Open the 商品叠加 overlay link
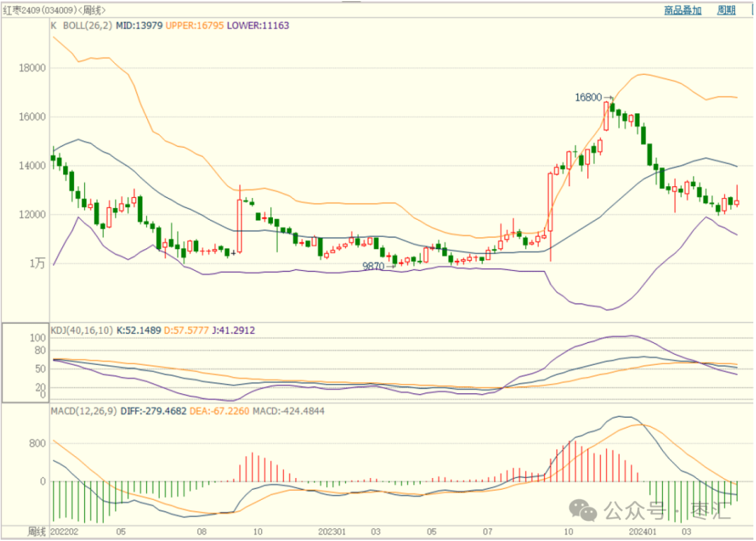The width and height of the screenshot is (756, 541). 682,10
